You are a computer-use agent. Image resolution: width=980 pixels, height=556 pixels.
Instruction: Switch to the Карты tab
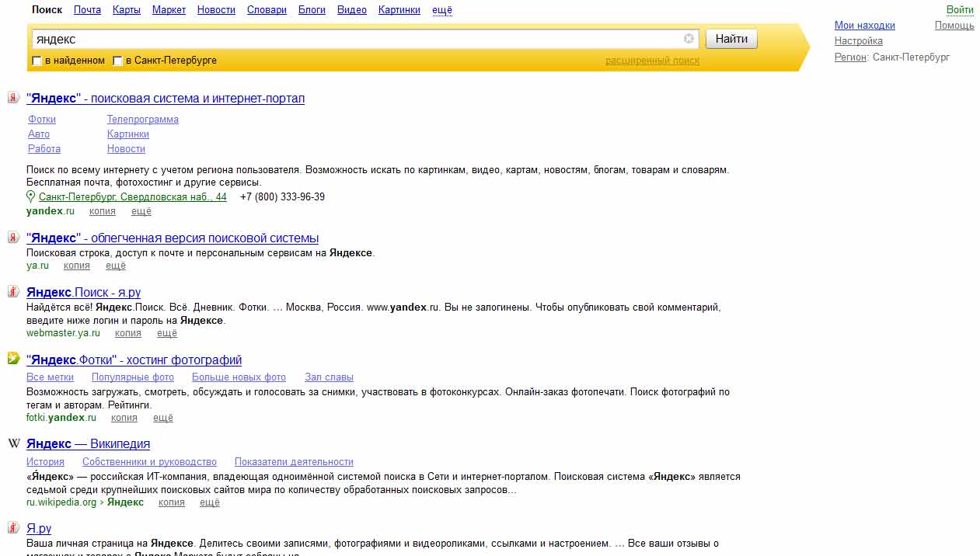coord(127,10)
